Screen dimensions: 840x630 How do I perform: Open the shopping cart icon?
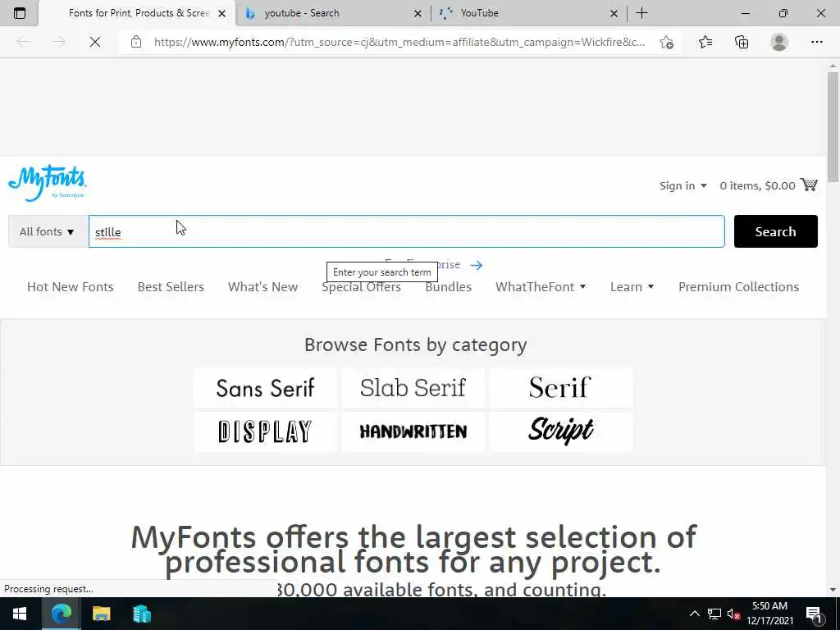[809, 185]
